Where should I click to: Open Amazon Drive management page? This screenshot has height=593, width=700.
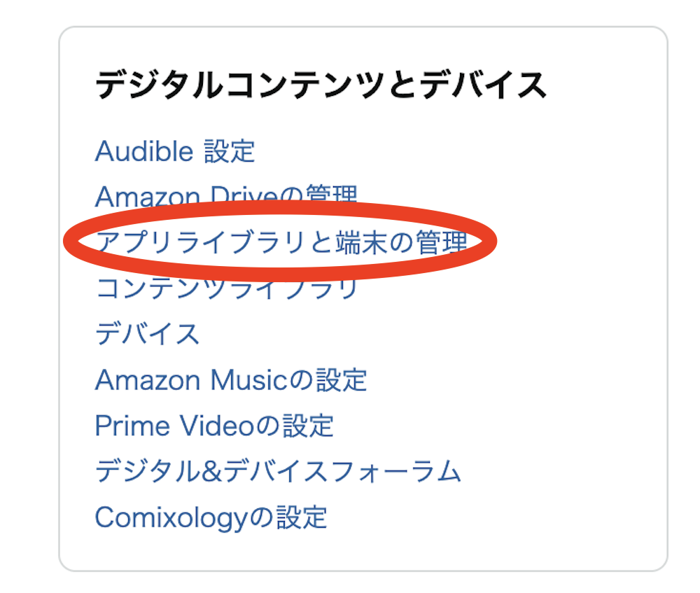point(226,194)
